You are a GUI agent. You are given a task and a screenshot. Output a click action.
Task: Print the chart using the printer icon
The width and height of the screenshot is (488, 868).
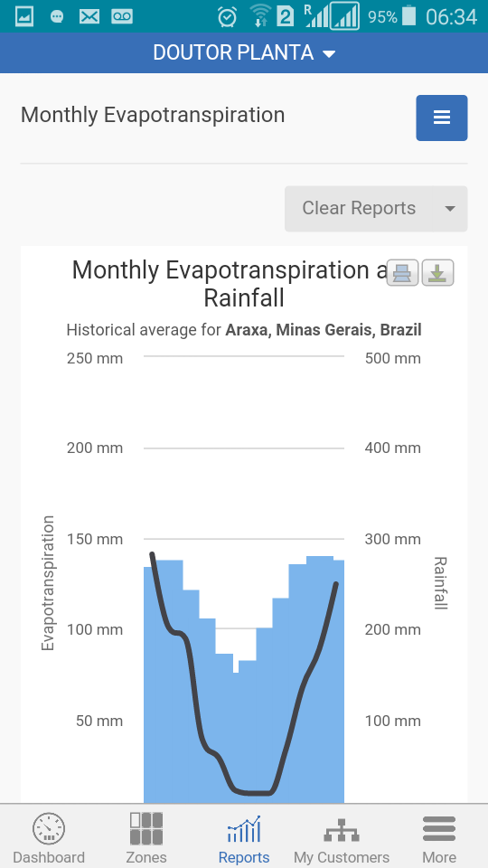click(x=402, y=272)
